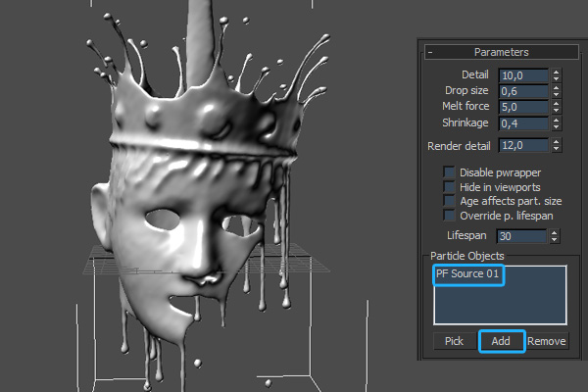Toggle the Hide in viewports checkbox
The height and width of the screenshot is (392, 588).
pos(450,186)
